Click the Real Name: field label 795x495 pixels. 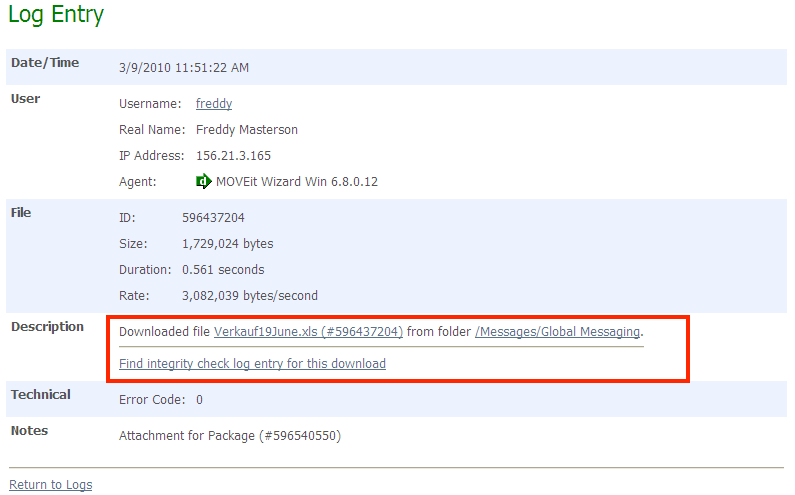152,130
